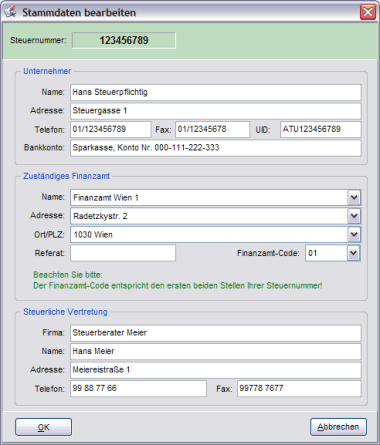
Task: Click the green Finanzamt-Code hint sentence
Action: point(178,286)
